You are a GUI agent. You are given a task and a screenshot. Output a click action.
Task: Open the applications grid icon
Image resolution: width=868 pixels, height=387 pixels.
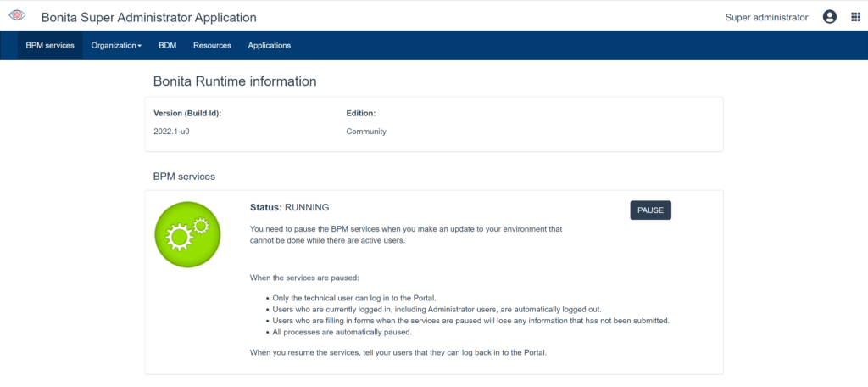[855, 17]
